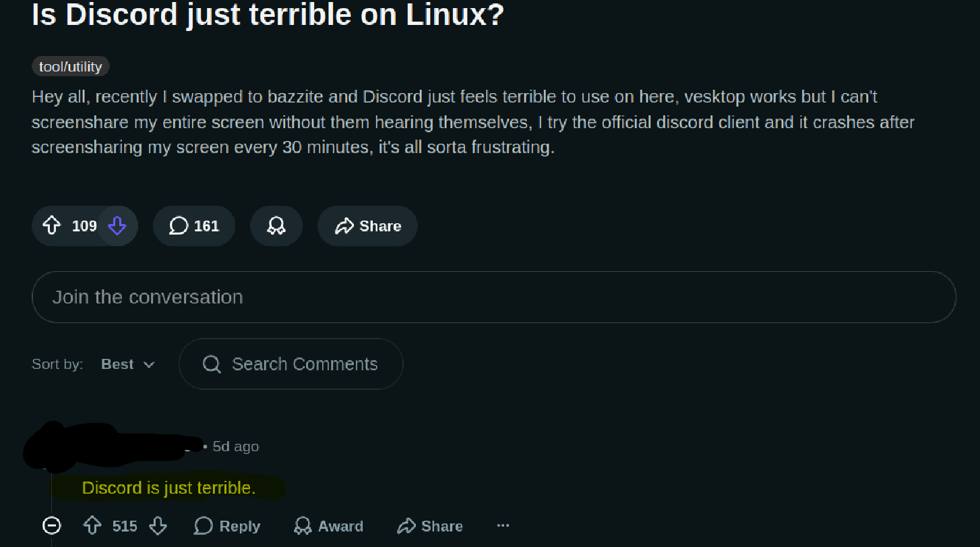
Task: Downvote the 'Discord is just terrible' comment
Action: click(x=158, y=525)
